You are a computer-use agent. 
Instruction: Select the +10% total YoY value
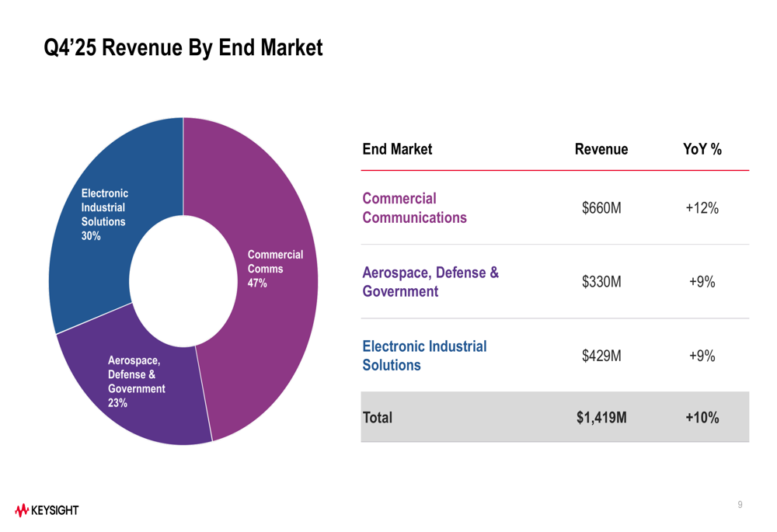[702, 418]
